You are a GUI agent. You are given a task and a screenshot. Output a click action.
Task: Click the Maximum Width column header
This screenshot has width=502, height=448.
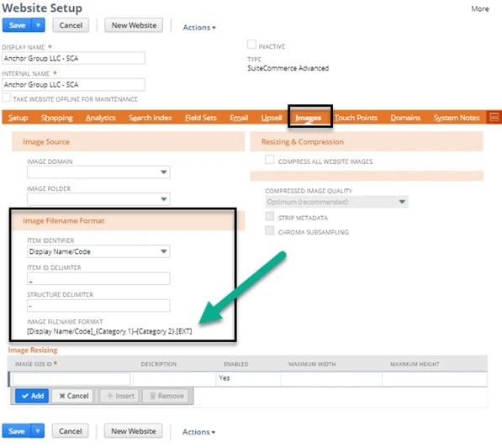click(x=312, y=364)
